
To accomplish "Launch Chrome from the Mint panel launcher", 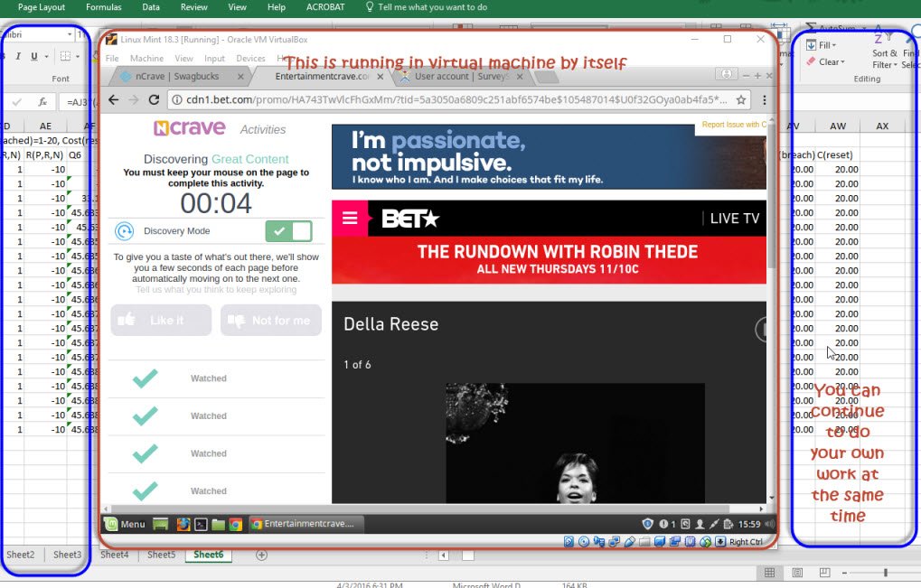I will (236, 524).
